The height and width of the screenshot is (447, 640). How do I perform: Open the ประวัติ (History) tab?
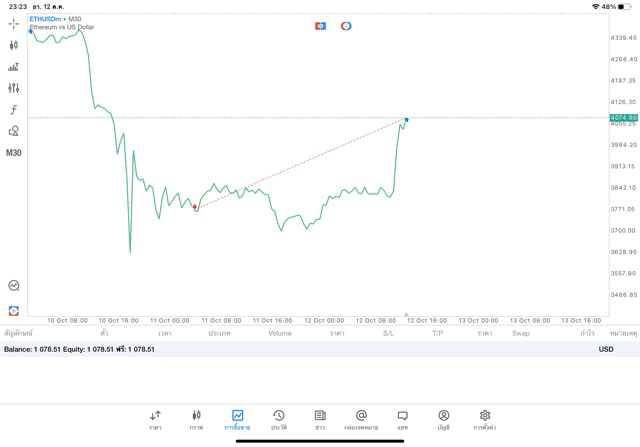[279, 419]
